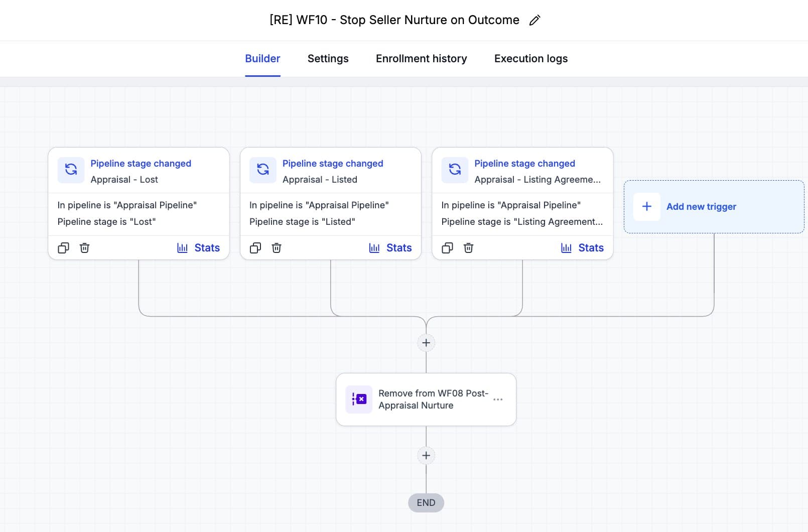This screenshot has width=808, height=532.
Task: Open Stats for Appraisal - Listed trigger
Action: pyautogui.click(x=390, y=248)
